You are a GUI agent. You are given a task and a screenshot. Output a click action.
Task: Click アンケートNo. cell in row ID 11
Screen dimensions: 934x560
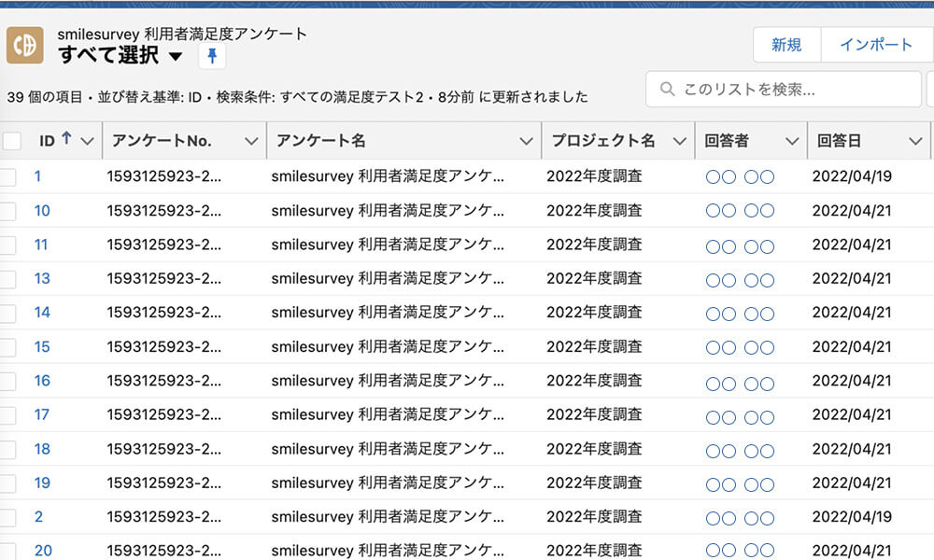click(163, 245)
